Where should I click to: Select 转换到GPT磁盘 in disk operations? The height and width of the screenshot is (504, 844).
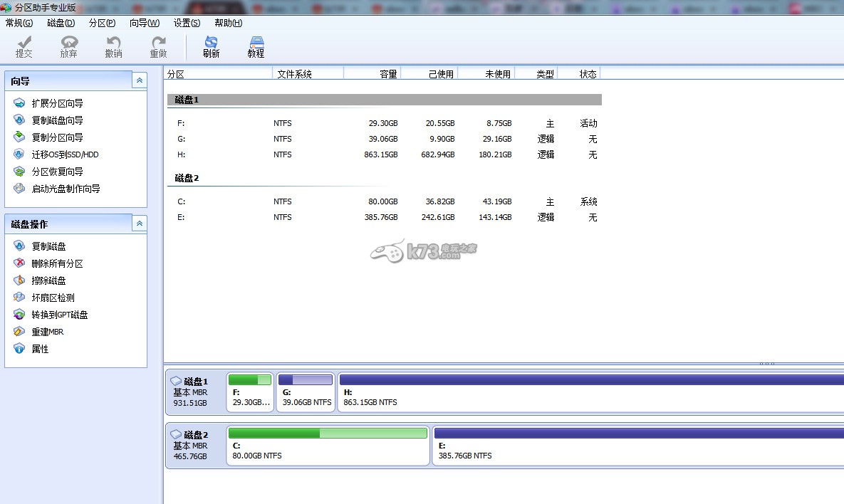[x=60, y=315]
